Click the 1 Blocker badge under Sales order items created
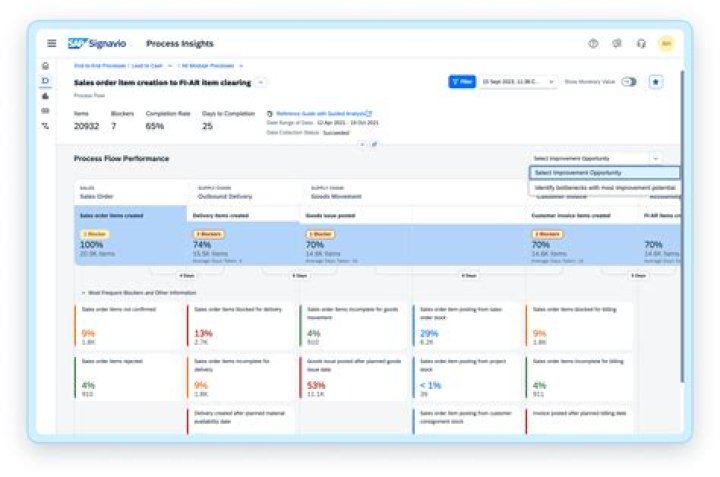 [95, 234]
